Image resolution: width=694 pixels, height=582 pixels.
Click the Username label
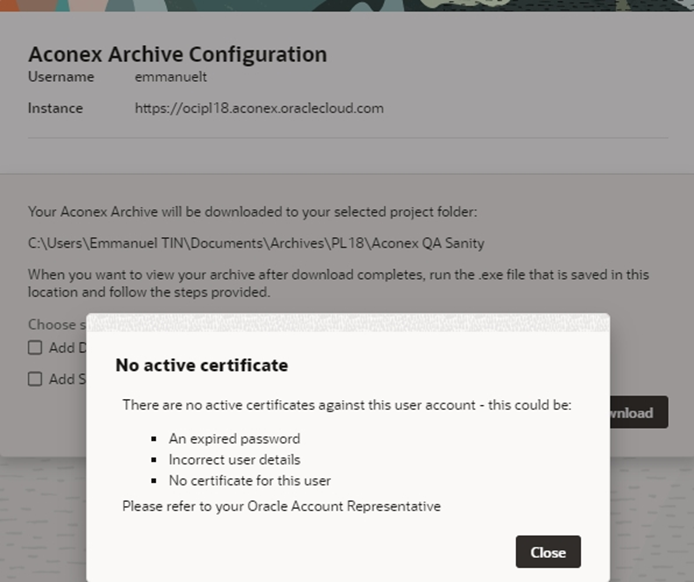click(x=61, y=77)
